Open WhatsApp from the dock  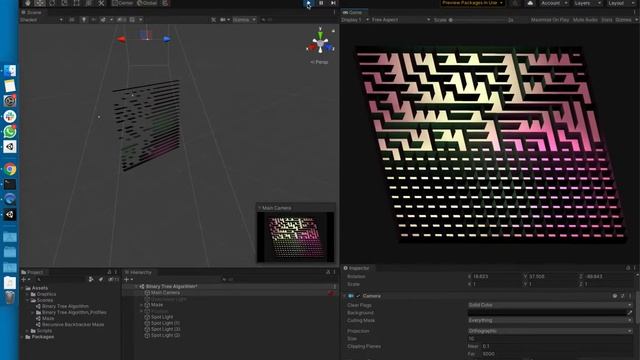(x=10, y=131)
